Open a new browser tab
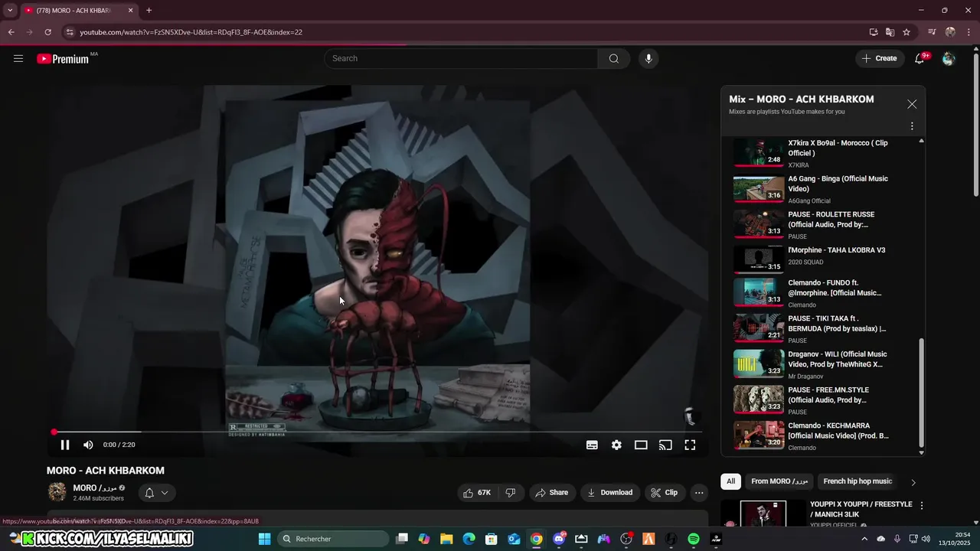This screenshot has height=551, width=980. coord(149,11)
